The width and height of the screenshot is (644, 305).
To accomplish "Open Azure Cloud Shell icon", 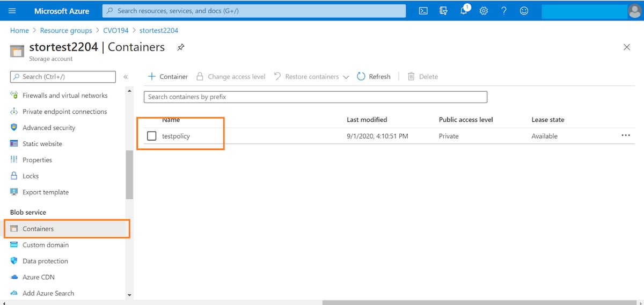I will [x=423, y=11].
